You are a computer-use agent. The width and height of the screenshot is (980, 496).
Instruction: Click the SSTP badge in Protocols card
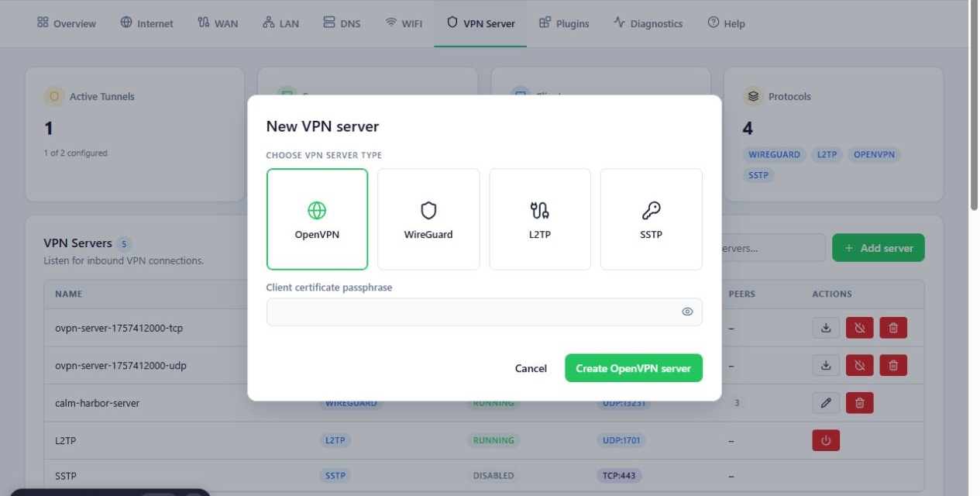758,175
